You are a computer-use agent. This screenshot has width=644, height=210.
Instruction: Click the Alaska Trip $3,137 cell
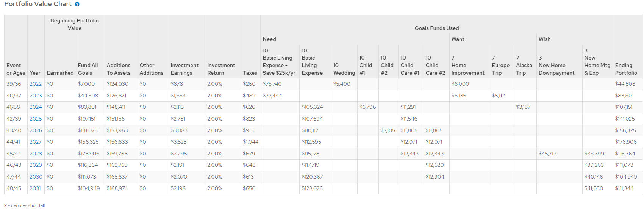(523, 107)
